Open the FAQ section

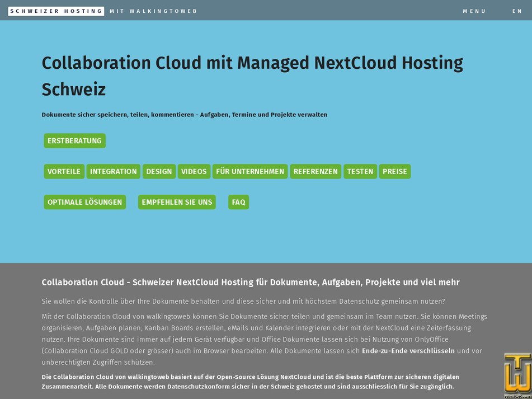(238, 202)
